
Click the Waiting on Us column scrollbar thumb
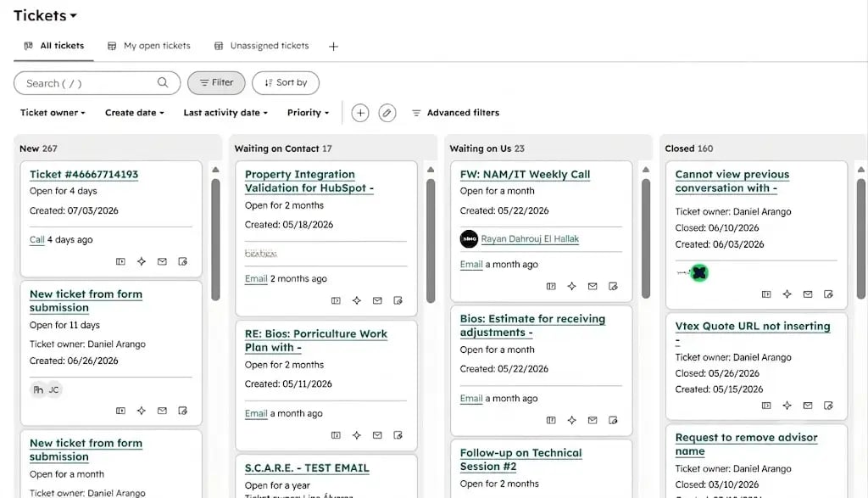click(x=645, y=238)
